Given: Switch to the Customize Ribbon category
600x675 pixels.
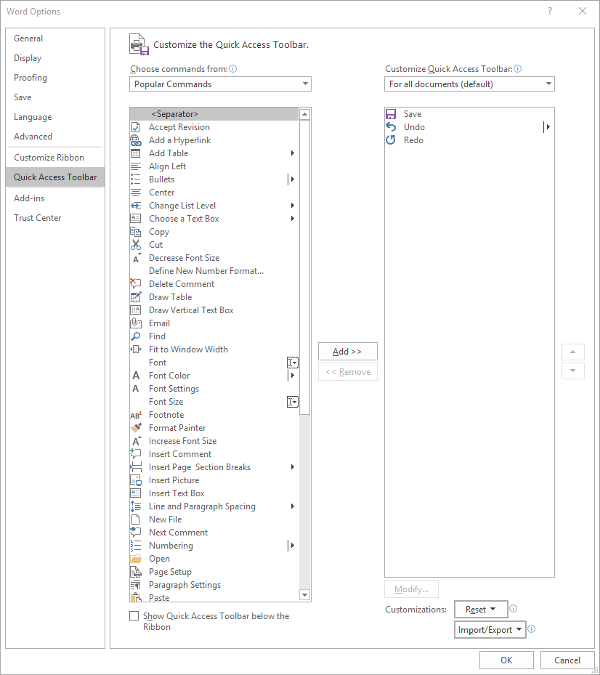Looking at the screenshot, I should click(49, 158).
